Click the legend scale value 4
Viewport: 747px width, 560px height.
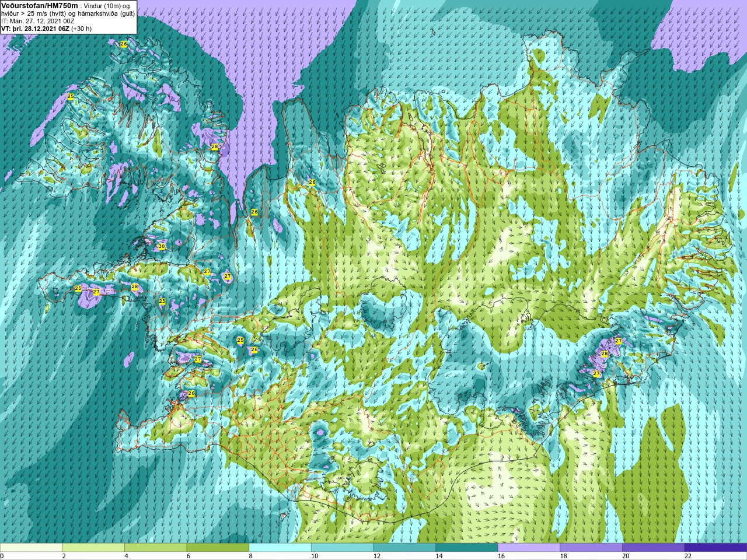pyautogui.click(x=127, y=556)
